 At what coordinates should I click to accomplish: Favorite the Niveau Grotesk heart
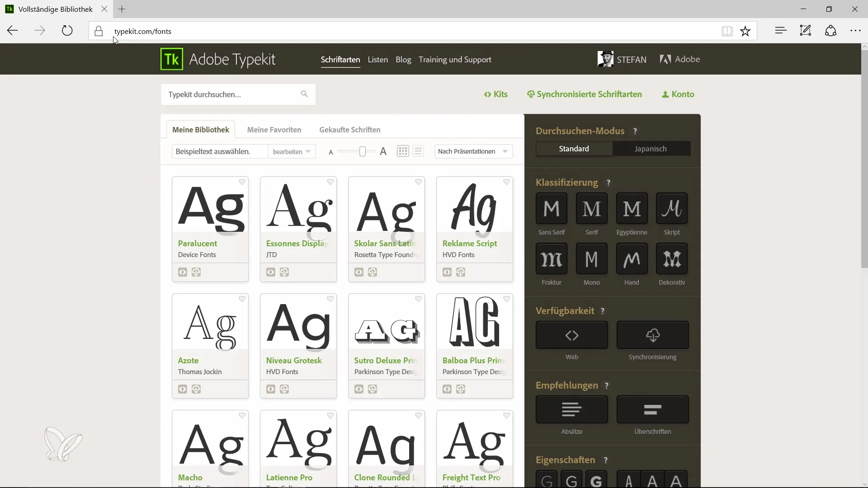pyautogui.click(x=330, y=299)
